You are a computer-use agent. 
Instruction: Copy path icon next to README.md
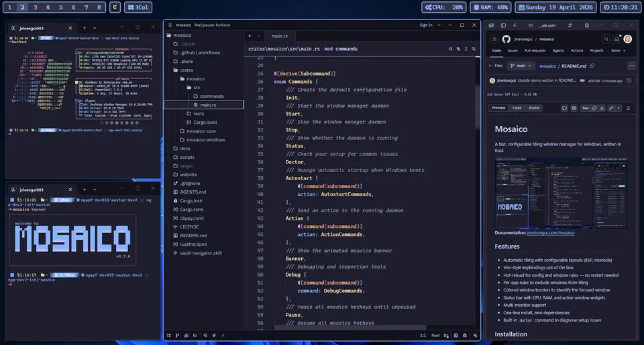(592, 66)
